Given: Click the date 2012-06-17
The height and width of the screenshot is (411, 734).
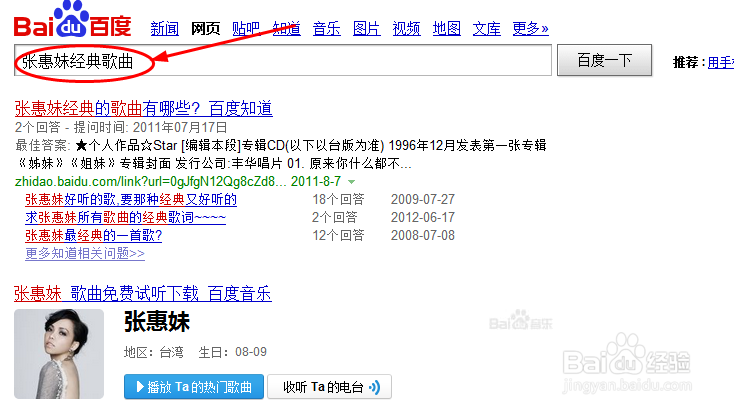Looking at the screenshot, I should pos(423,217).
